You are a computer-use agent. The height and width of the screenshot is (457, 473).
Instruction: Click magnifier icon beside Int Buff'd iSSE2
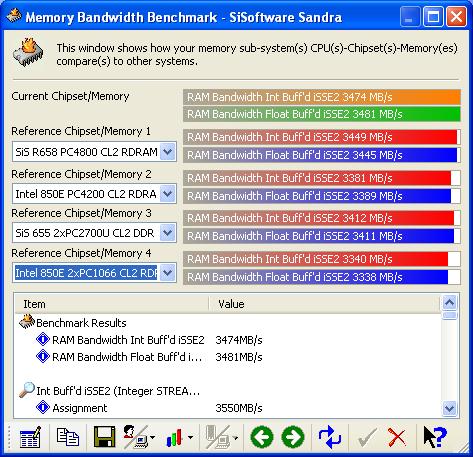[27, 390]
